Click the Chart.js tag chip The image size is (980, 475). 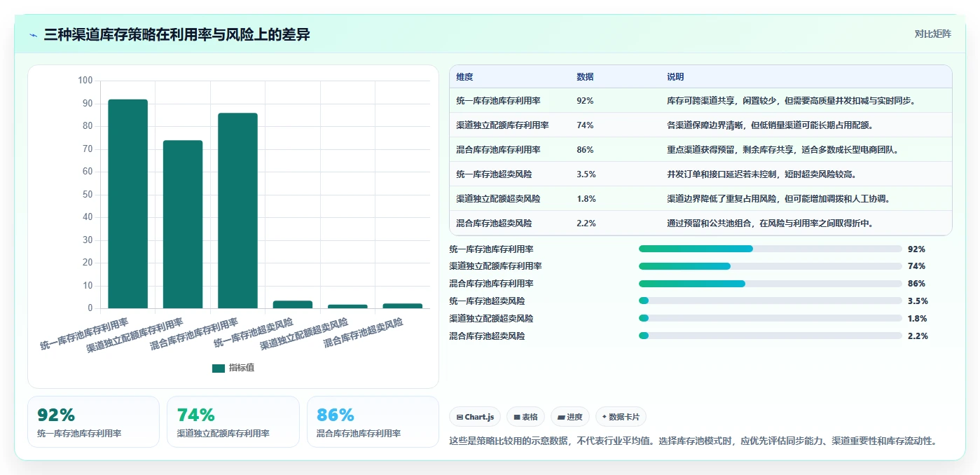coord(475,417)
